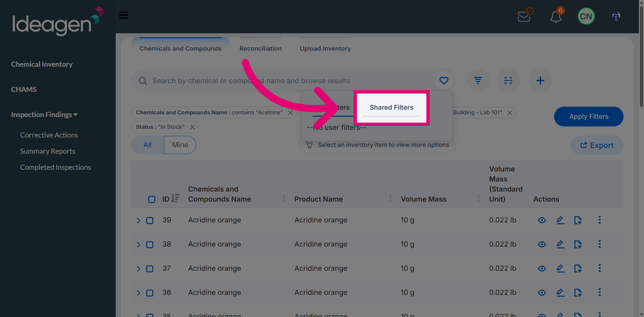Check the checkbox for row 39
The width and height of the screenshot is (644, 317).
click(x=150, y=221)
